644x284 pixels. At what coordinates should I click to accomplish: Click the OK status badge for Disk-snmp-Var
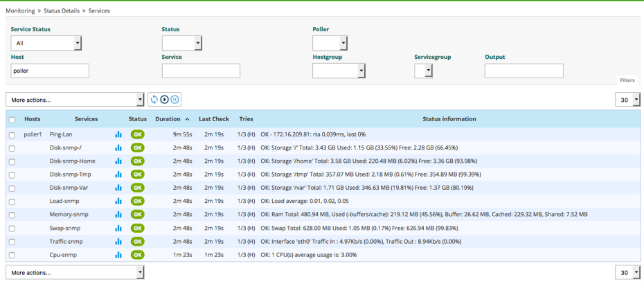(x=138, y=188)
